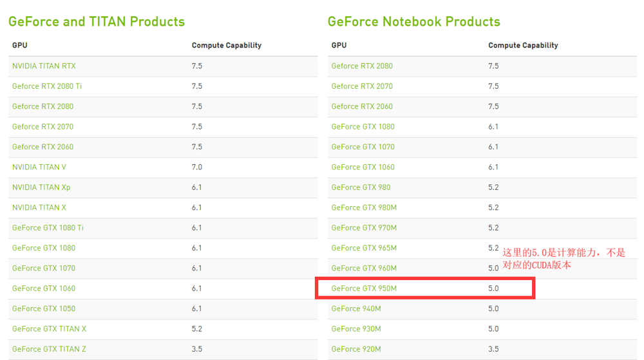644x360 pixels.
Task: Open the GeForce GTX 980M link
Action: pos(364,207)
